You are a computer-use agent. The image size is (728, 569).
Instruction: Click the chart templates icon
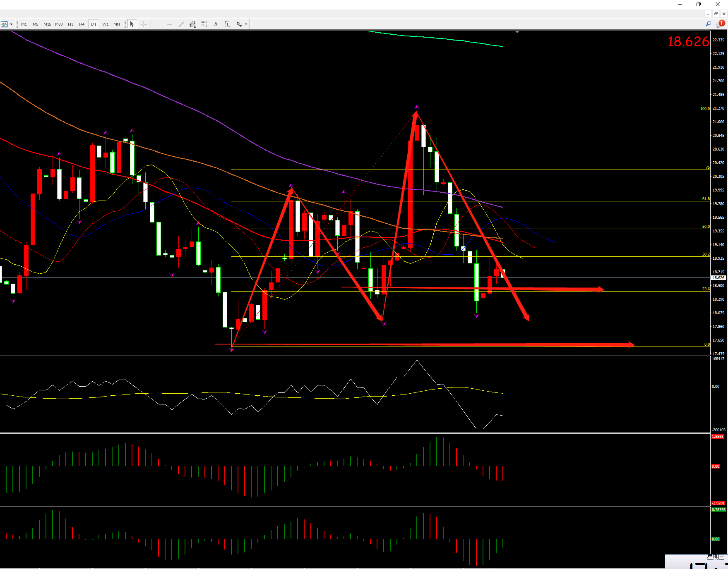tap(5, 24)
